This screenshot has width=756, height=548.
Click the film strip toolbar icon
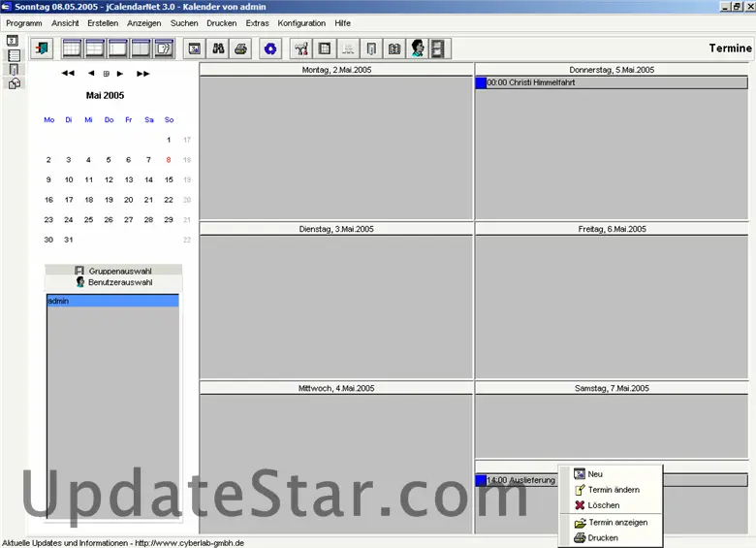point(438,48)
